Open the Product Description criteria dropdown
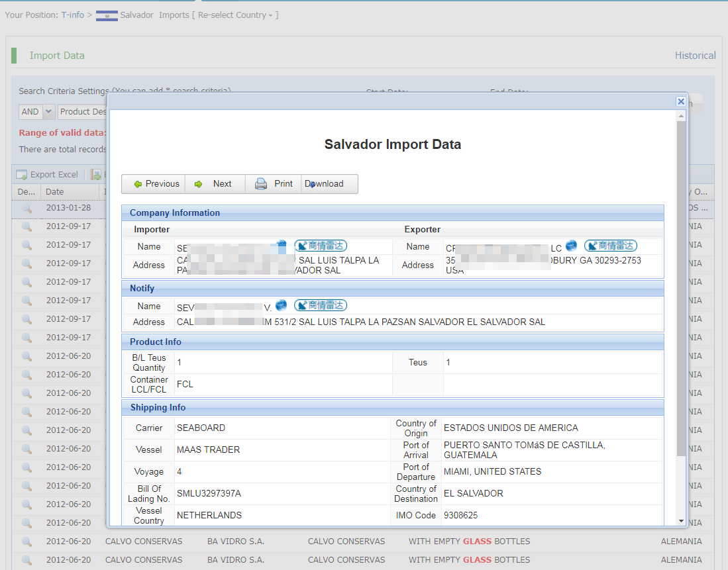This screenshot has width=728, height=570. pyautogui.click(x=83, y=112)
